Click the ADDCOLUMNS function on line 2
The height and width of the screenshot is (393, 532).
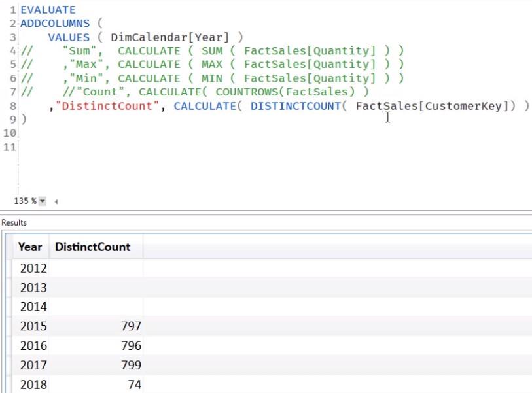pyautogui.click(x=55, y=24)
